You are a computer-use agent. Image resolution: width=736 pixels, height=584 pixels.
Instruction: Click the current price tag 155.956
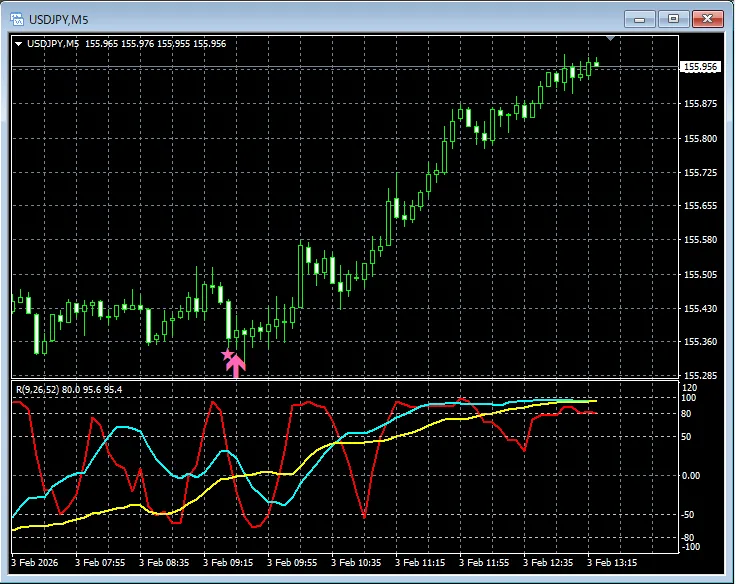click(700, 67)
